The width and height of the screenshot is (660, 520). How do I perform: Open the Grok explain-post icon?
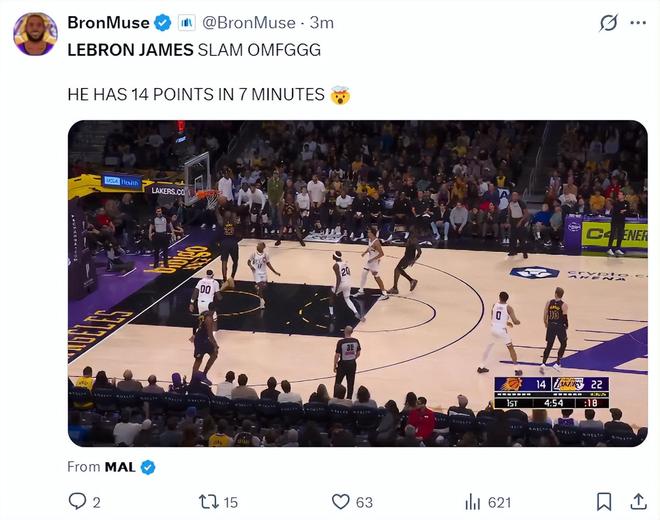point(607,23)
